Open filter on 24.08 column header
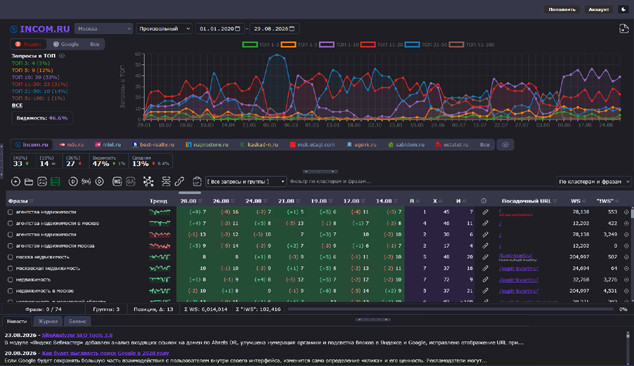 [x=265, y=201]
